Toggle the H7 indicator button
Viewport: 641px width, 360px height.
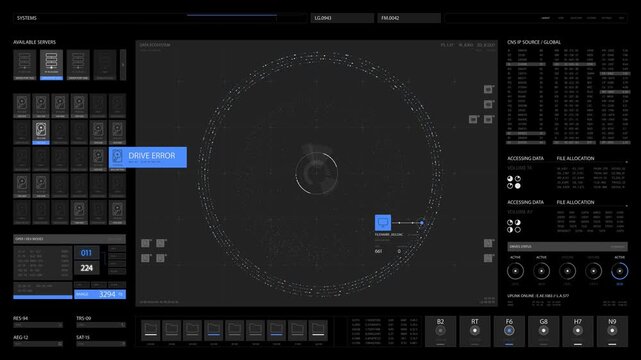578,331
